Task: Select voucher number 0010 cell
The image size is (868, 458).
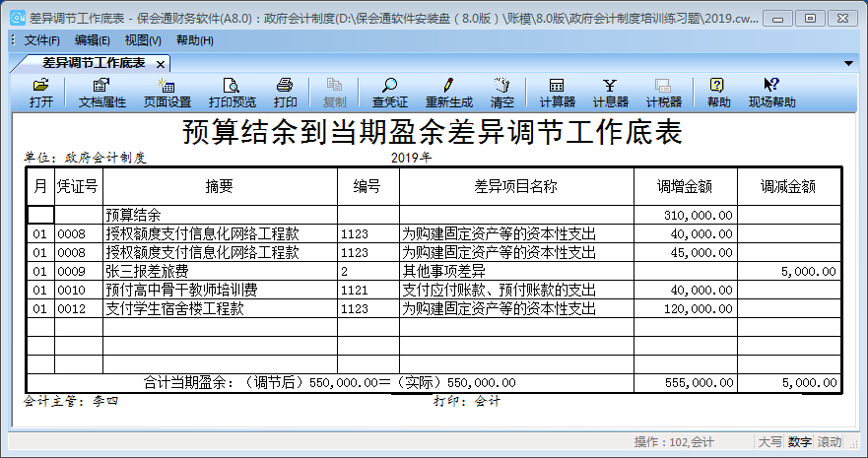Action: click(78, 290)
